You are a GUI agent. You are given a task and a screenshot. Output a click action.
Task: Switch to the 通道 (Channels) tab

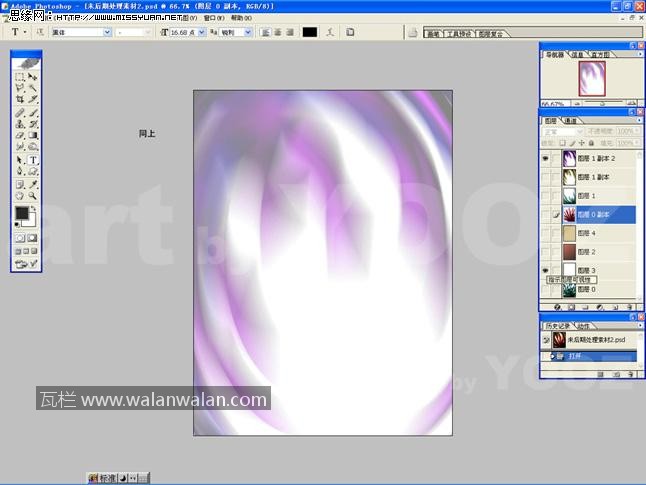[x=571, y=120]
